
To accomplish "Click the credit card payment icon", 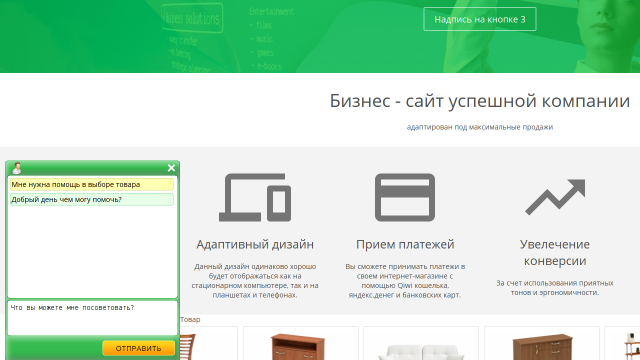I will pos(405,198).
